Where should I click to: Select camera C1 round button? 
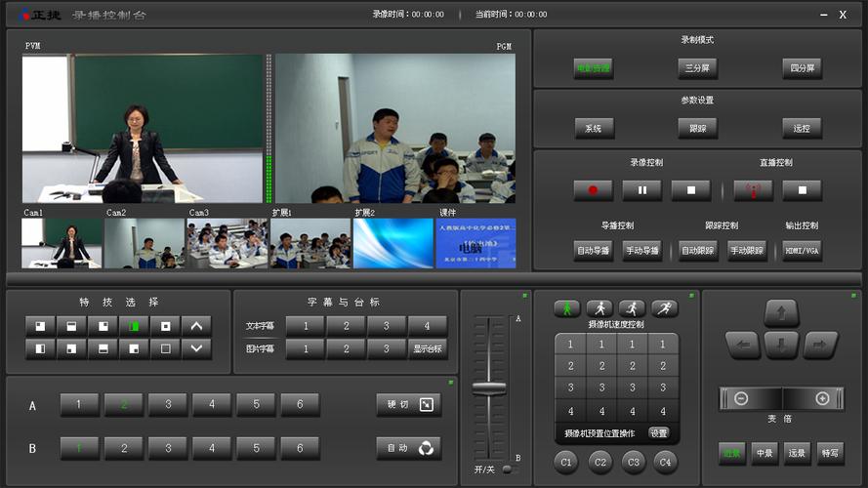(x=565, y=462)
